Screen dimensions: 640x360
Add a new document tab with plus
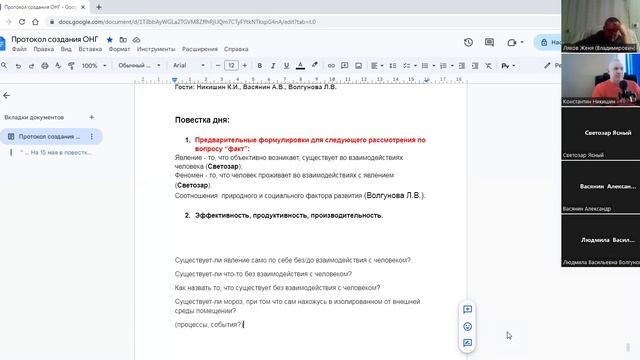91,118
